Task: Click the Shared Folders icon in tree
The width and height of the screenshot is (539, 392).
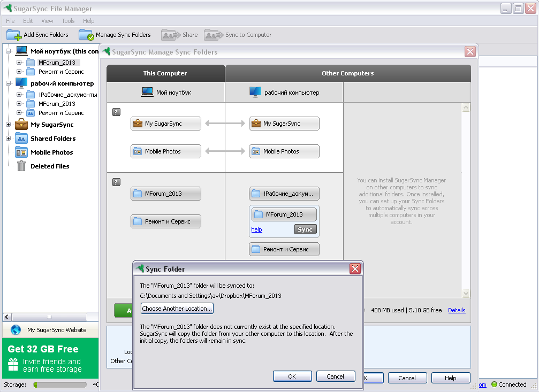Action: [x=21, y=138]
